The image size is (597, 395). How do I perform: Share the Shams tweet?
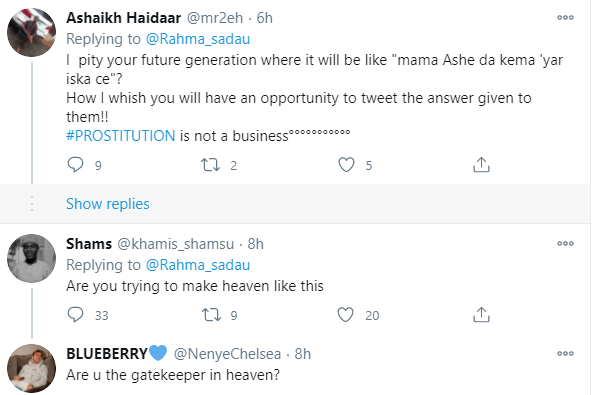coord(481,315)
